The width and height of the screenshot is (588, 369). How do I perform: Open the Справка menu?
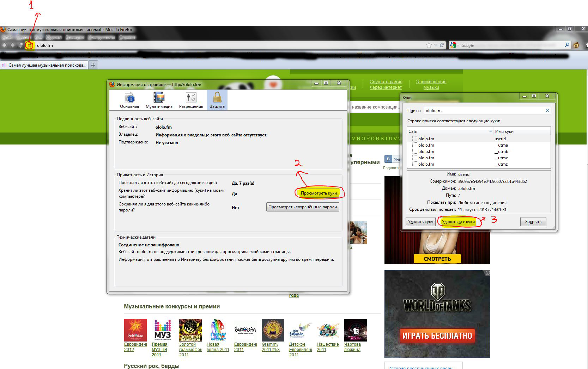coord(127,37)
